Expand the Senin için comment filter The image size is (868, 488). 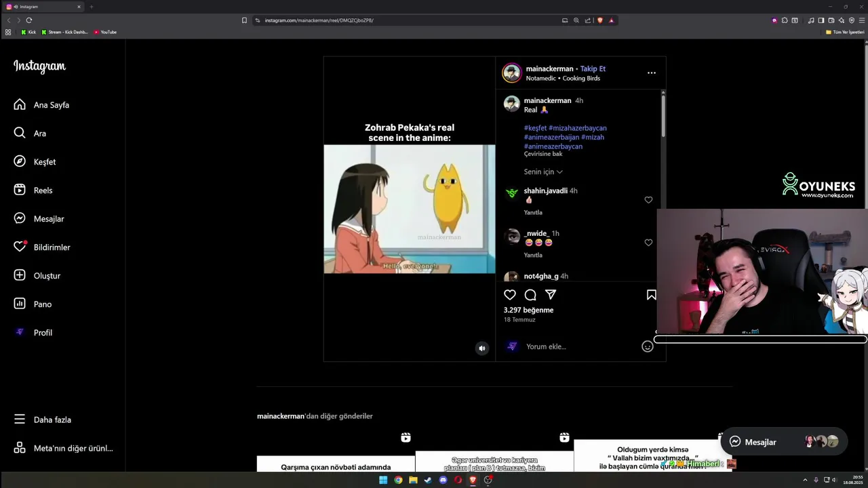(x=543, y=172)
